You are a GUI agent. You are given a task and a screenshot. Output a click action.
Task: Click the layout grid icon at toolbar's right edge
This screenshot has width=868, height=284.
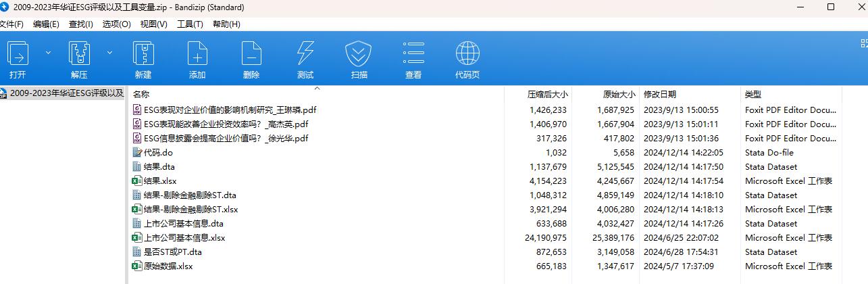[864, 43]
